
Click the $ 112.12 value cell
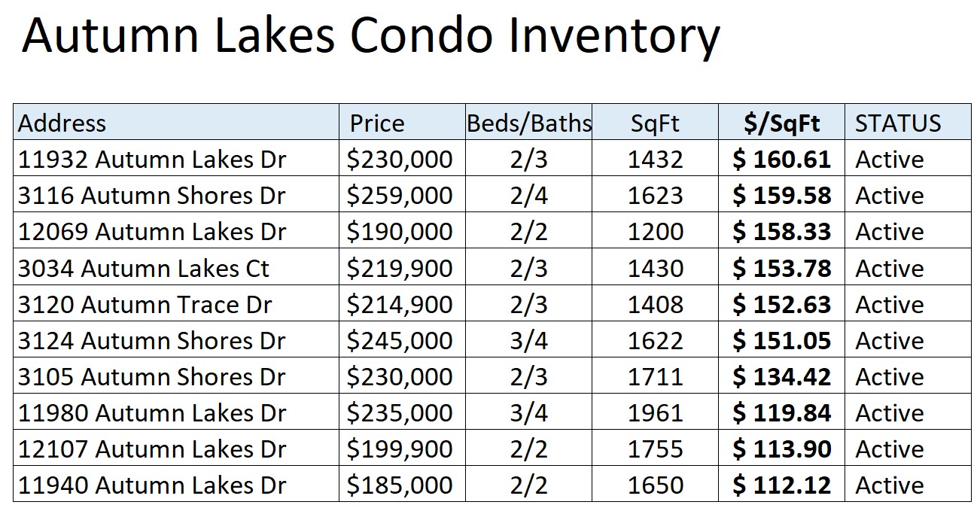[782, 485]
